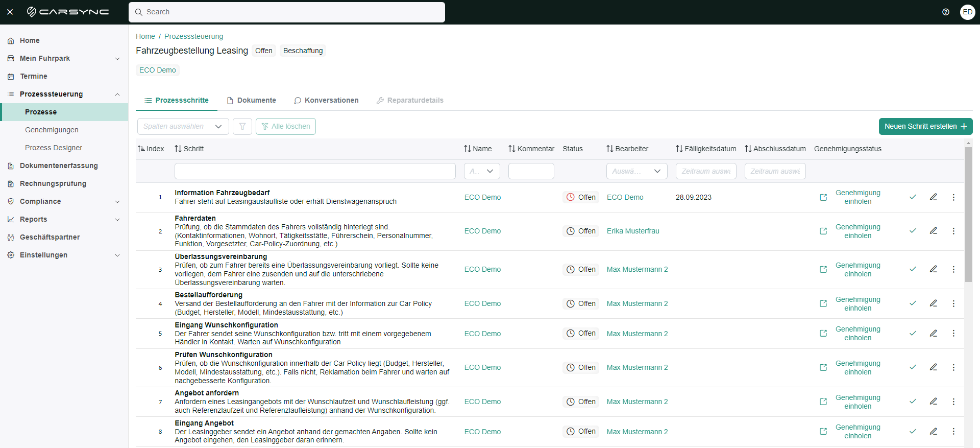Screen dimensions: 980x448
Task: Open the Name column filter dropdown
Action: coord(482,171)
